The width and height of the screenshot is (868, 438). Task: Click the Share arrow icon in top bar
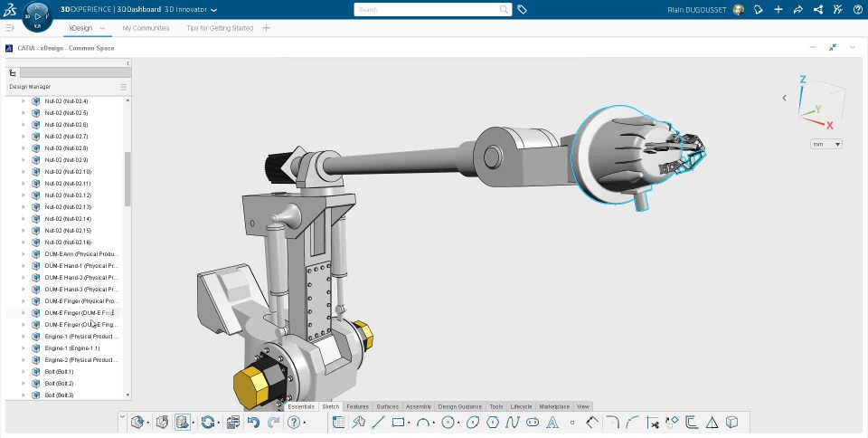pyautogui.click(x=797, y=9)
